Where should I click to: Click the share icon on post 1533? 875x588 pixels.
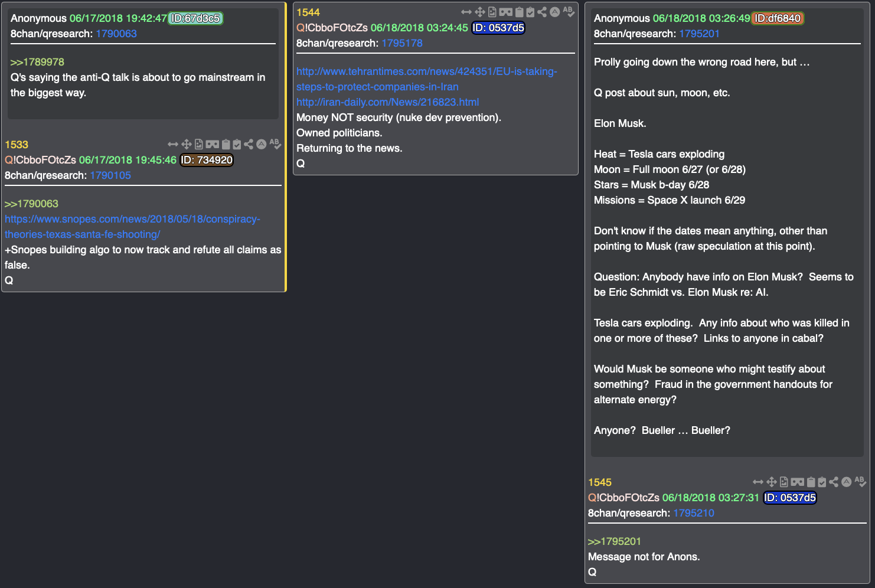pos(249,144)
